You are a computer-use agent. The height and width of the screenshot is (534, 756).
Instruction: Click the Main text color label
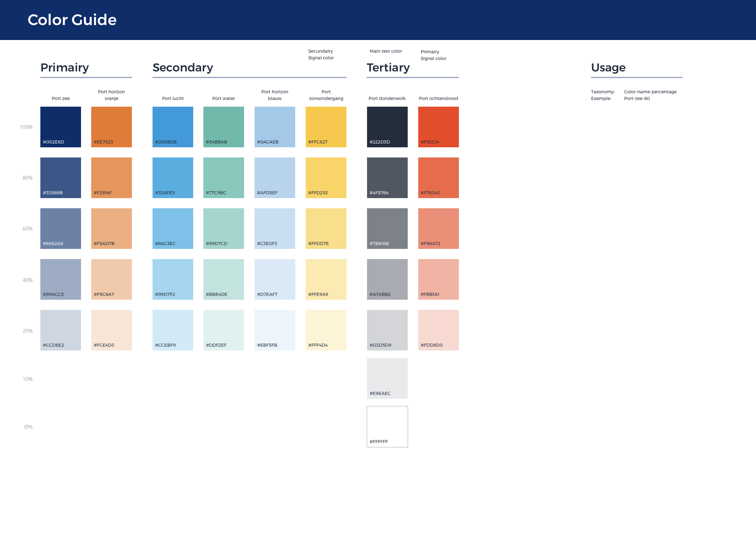pyautogui.click(x=385, y=51)
